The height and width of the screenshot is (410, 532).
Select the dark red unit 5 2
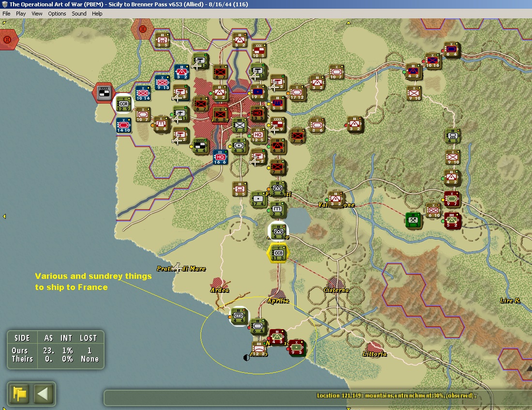click(452, 220)
